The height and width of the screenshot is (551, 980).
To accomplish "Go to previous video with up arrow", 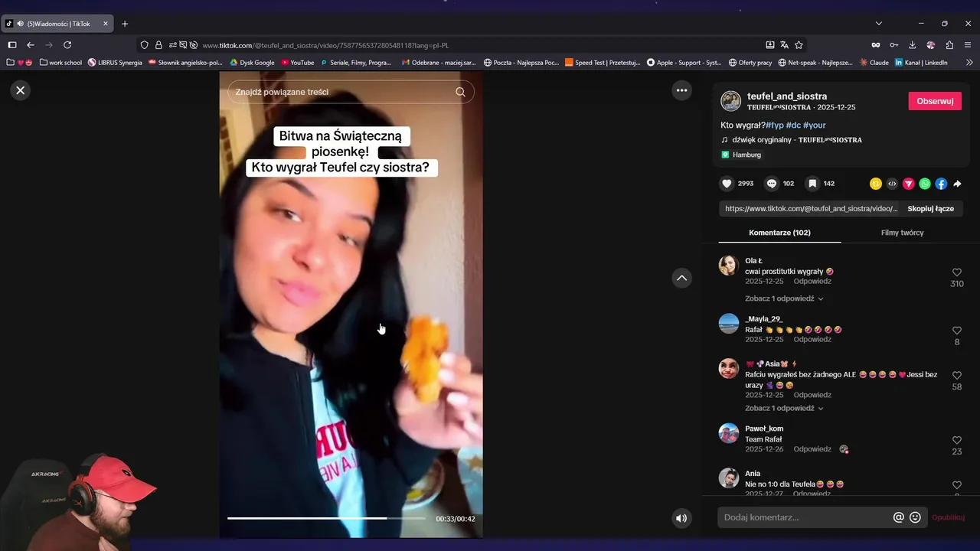I will coord(681,278).
